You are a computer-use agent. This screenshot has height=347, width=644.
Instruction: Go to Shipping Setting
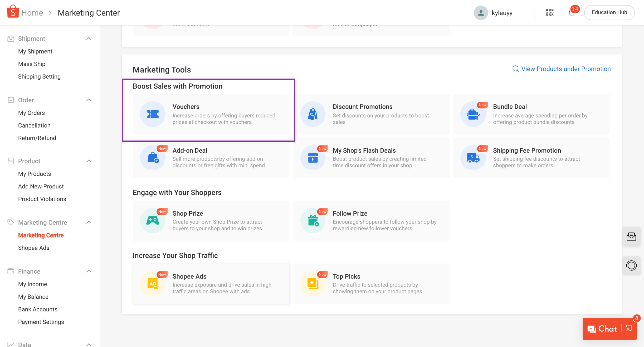pos(39,77)
